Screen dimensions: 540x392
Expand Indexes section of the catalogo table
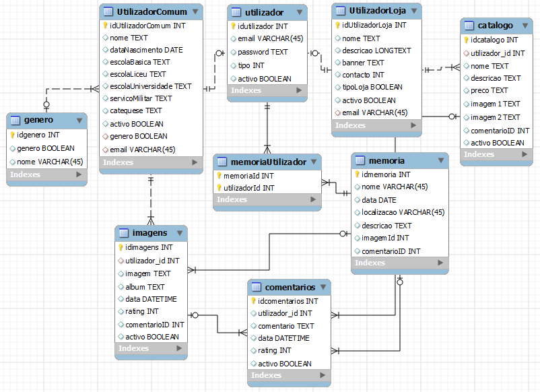(x=528, y=154)
